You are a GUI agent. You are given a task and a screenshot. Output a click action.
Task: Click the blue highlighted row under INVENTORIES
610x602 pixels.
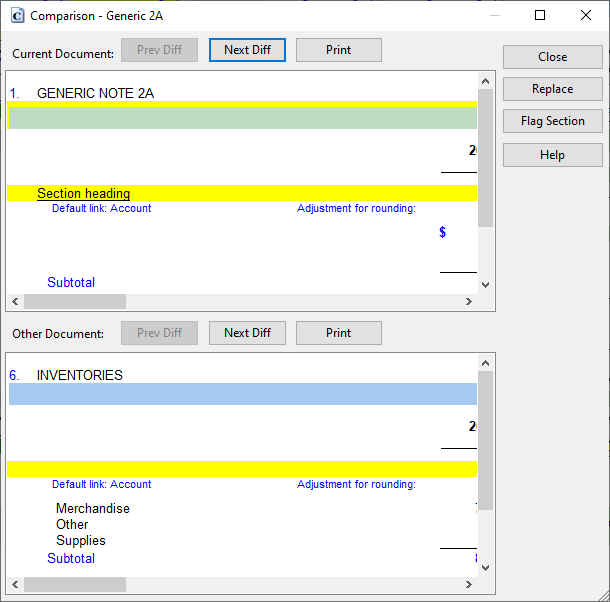pos(243,394)
